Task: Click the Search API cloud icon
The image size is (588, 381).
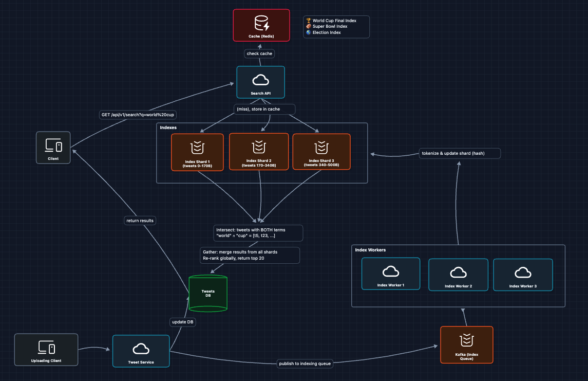Action: pyautogui.click(x=260, y=80)
